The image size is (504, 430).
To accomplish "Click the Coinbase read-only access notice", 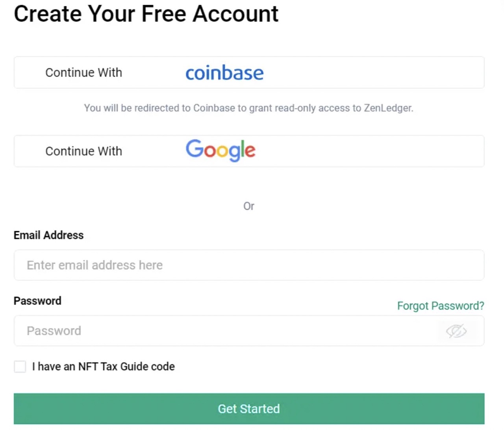I will (x=248, y=108).
